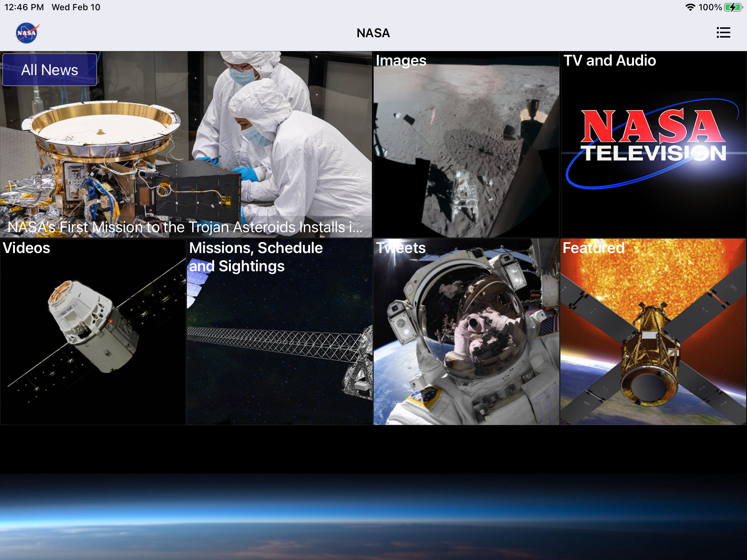Tap the battery charging indicator
The height and width of the screenshot is (560, 747).
(733, 7)
